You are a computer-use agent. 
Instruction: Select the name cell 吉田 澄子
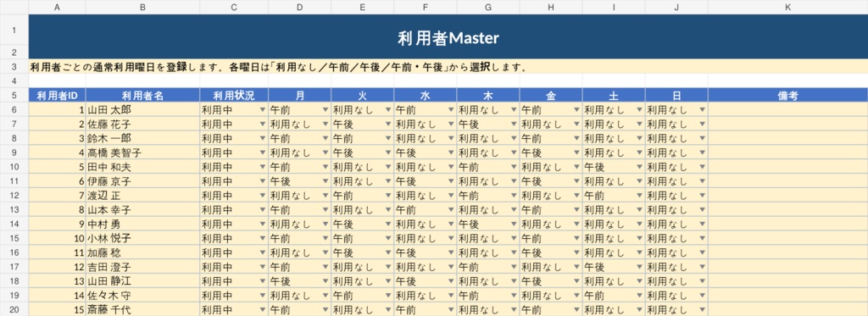(x=142, y=268)
